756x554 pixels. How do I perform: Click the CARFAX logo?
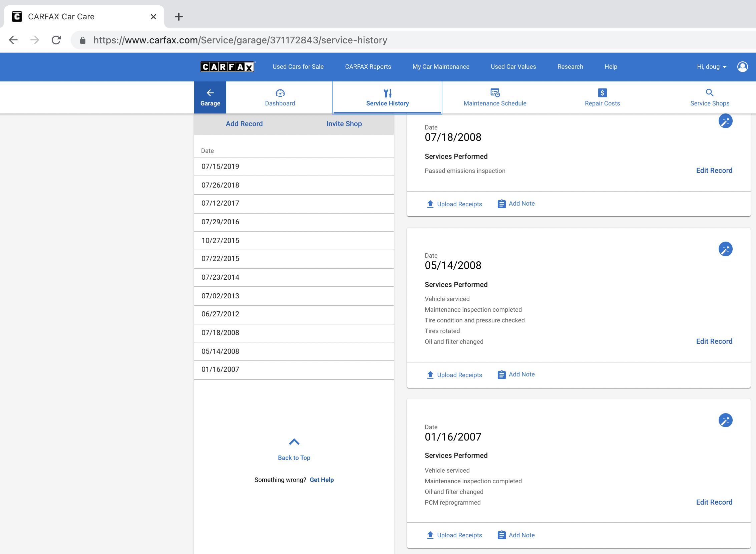228,67
